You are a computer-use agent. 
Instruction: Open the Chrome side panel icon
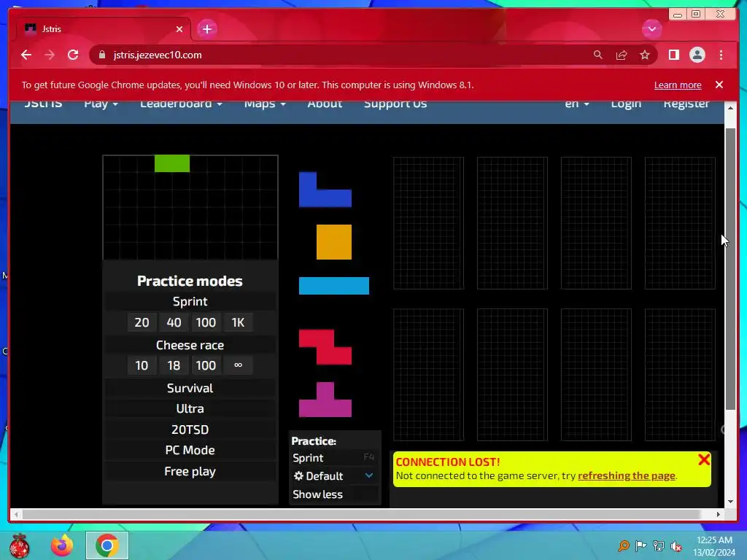click(673, 55)
